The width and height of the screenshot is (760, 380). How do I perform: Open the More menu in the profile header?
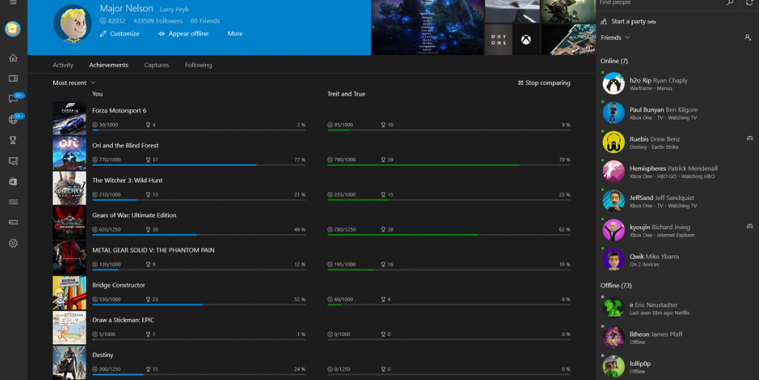pos(235,34)
